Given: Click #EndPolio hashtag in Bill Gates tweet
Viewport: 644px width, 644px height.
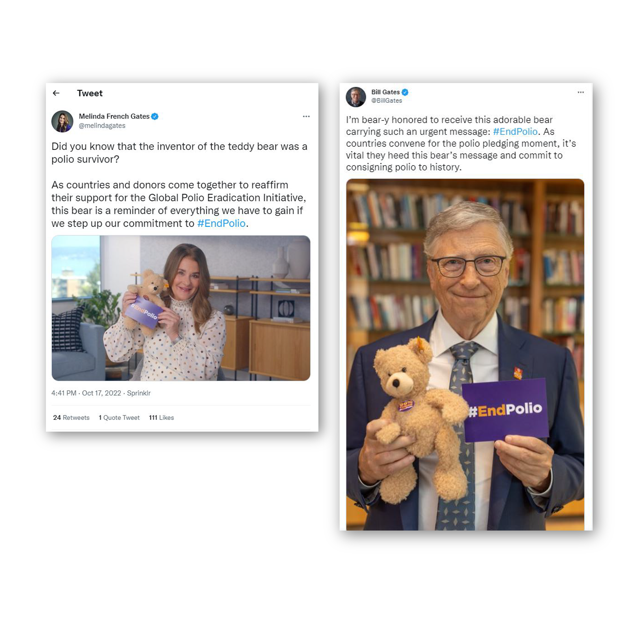Looking at the screenshot, I should point(515,131).
